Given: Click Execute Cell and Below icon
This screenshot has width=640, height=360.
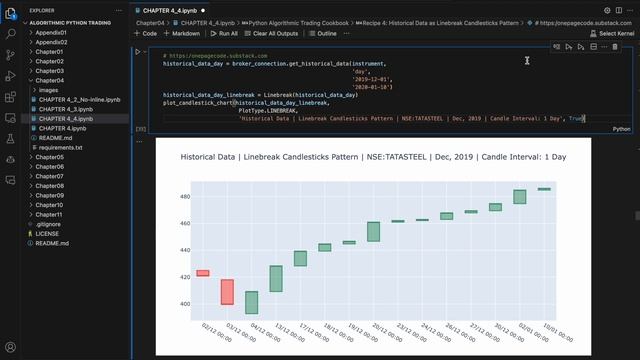Looking at the screenshot, I should point(581,47).
